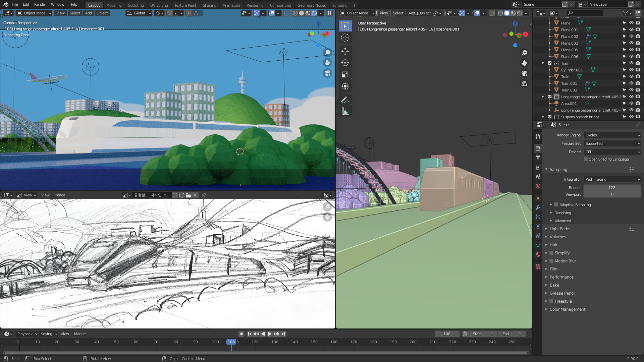This screenshot has height=362, width=644.
Task: Select the Measure tool icon
Action: (x=345, y=112)
